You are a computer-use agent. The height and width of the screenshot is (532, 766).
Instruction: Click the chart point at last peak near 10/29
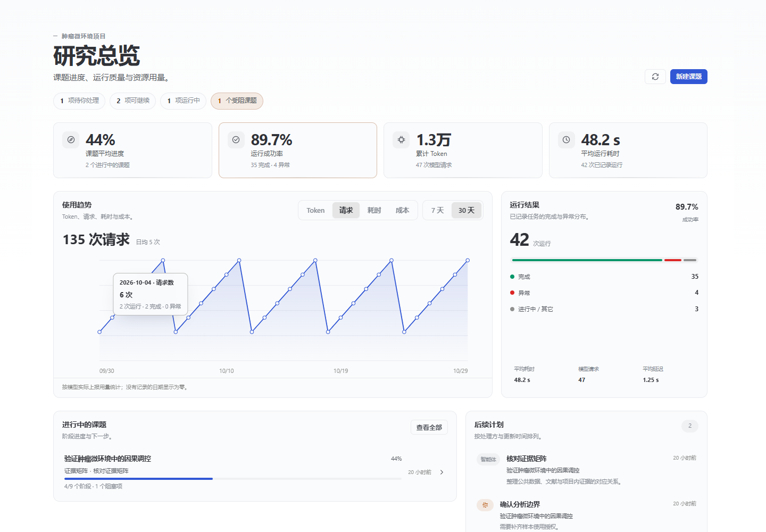[x=468, y=260]
